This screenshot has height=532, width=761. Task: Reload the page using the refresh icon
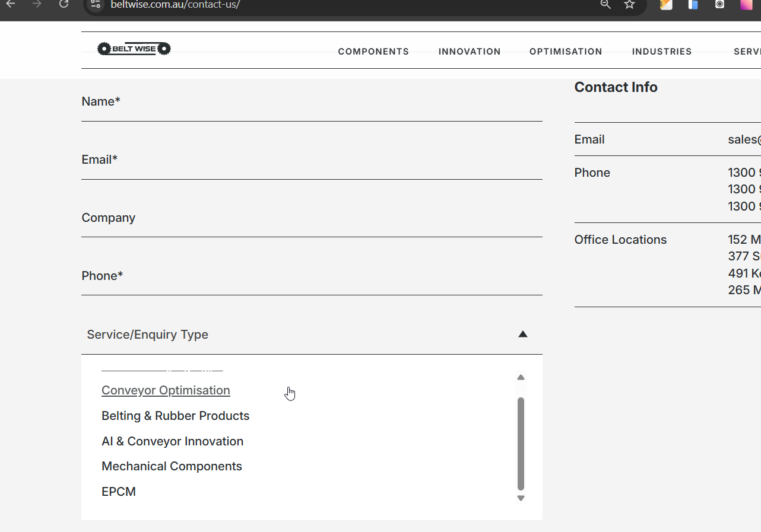click(x=64, y=5)
